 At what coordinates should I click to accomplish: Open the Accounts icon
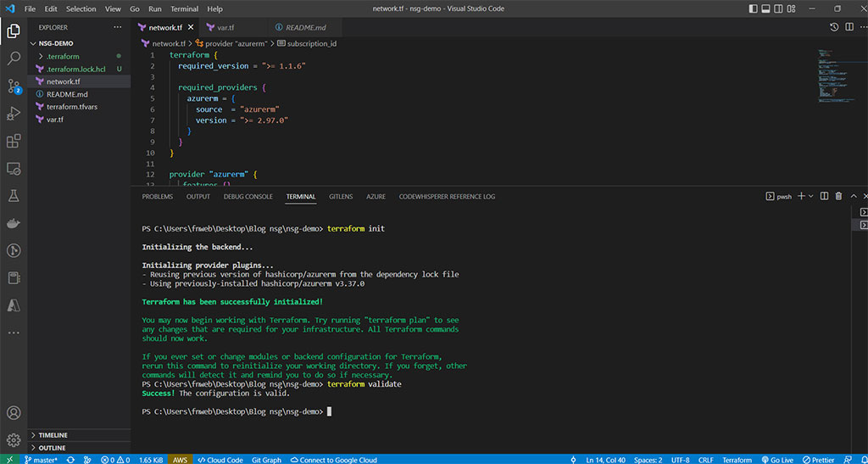[14, 413]
